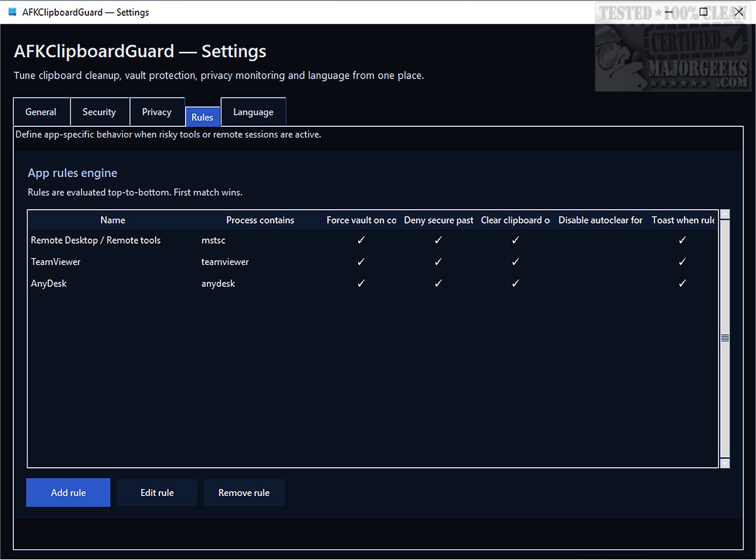Viewport: 756px width, 560px height.
Task: Select the AnyDesk rule row
Action: click(49, 283)
